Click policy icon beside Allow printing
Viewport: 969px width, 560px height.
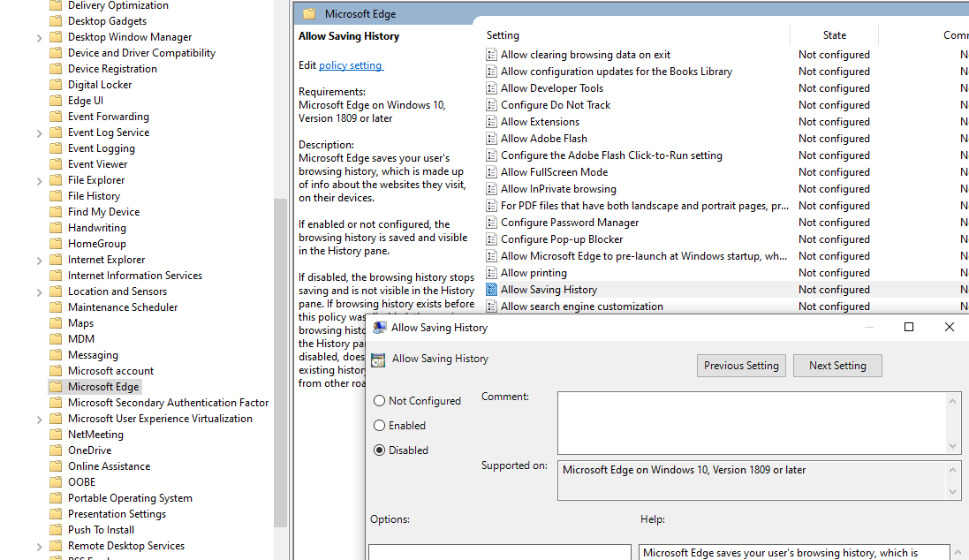[491, 273]
